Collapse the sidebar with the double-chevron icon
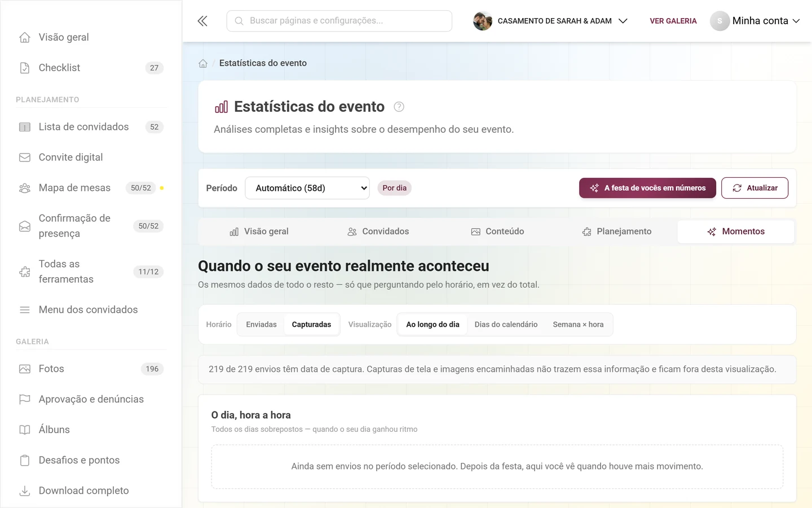The width and height of the screenshot is (812, 508). click(202, 21)
